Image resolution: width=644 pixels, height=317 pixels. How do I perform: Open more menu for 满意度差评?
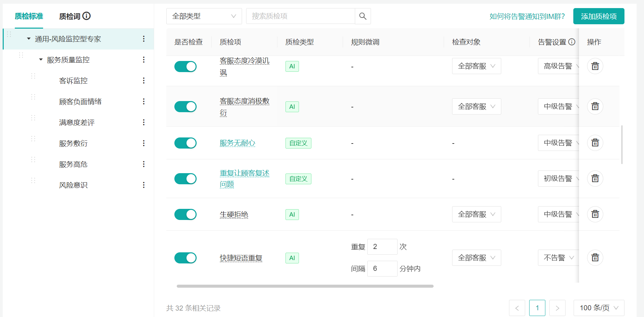point(144,122)
